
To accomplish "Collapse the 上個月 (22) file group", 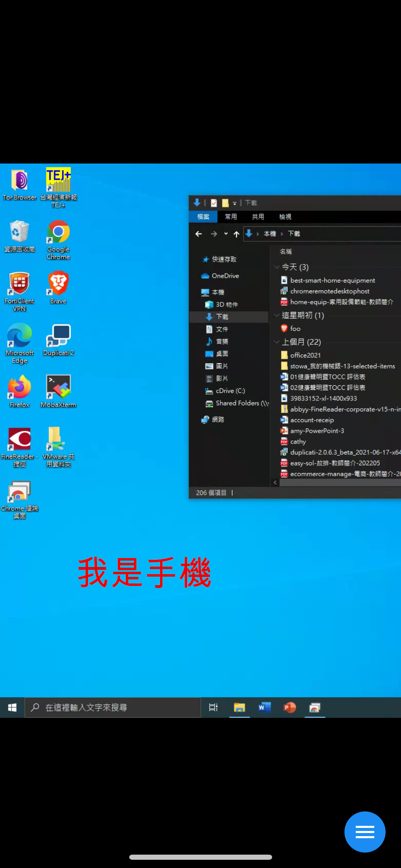I will pyautogui.click(x=277, y=342).
